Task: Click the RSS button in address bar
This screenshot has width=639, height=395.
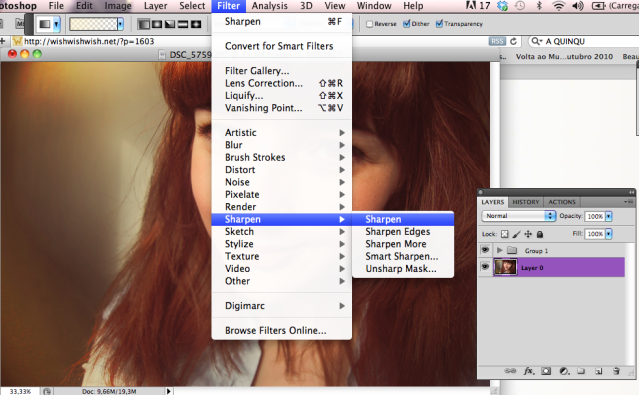Action: coord(497,41)
